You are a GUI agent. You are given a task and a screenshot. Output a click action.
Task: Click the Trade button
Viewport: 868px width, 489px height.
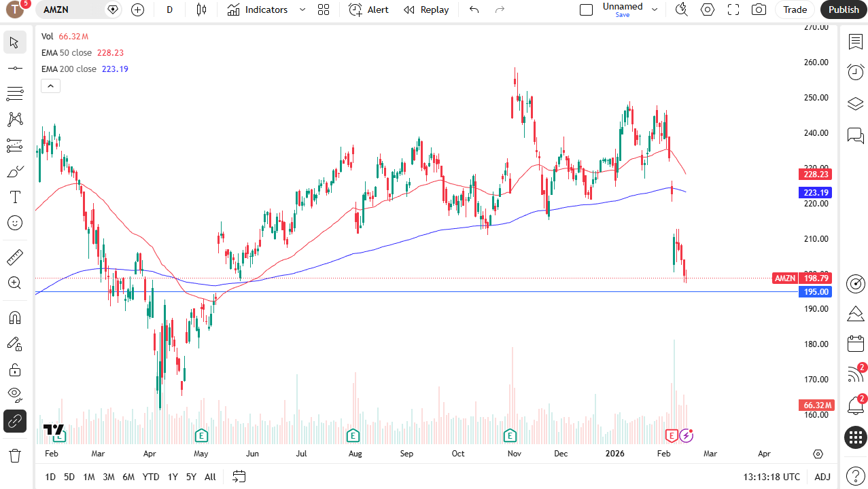coord(795,10)
